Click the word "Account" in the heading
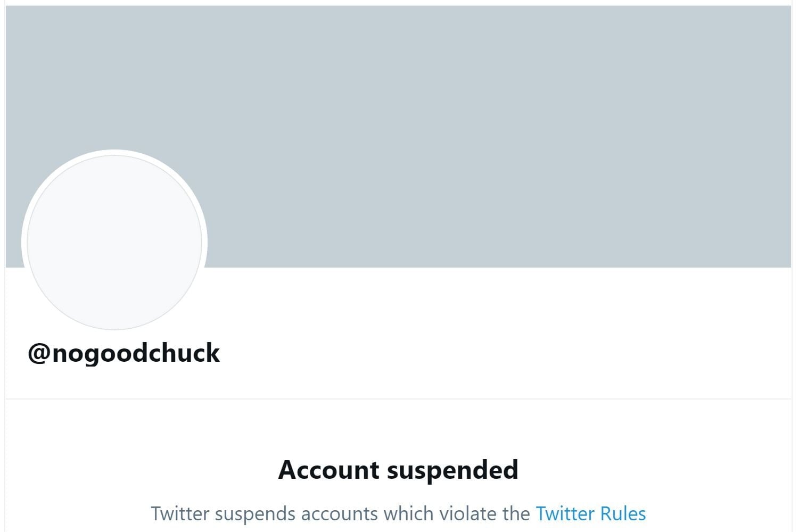This screenshot has width=799, height=532. coord(329,470)
